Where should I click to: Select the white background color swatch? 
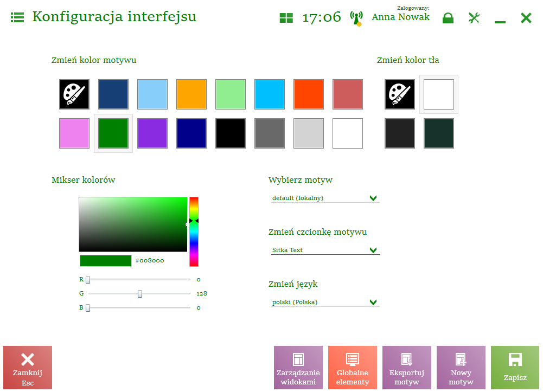(x=439, y=94)
